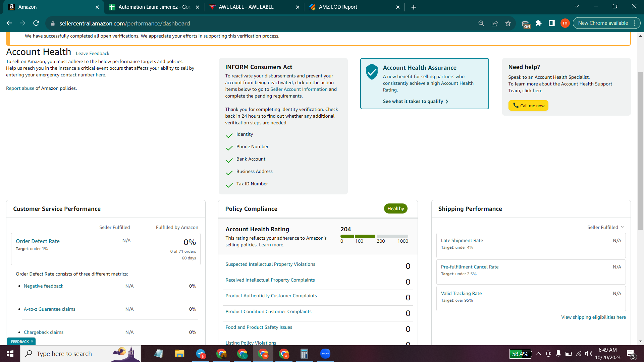Open the Valid Tracking Rate link

tap(461, 293)
